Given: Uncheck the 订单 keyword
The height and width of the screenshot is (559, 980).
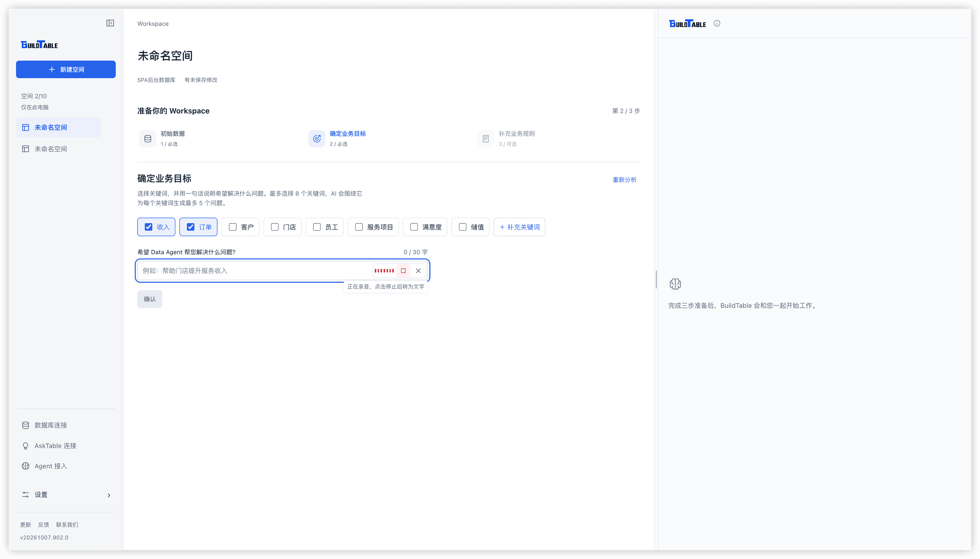Looking at the screenshot, I should pyautogui.click(x=198, y=227).
